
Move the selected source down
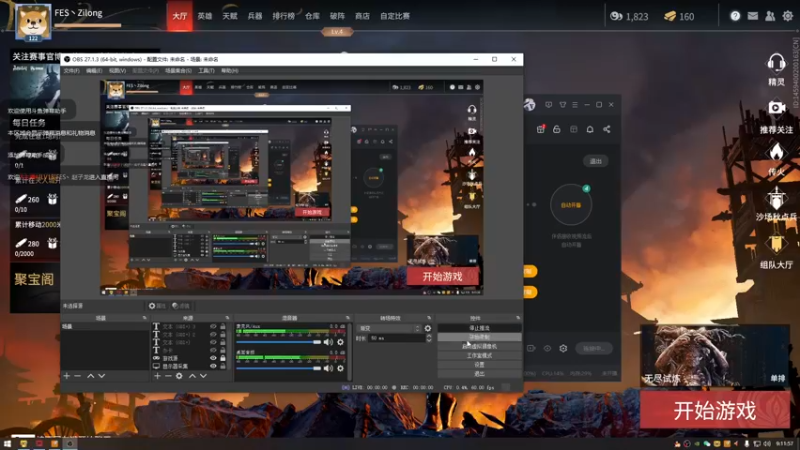point(203,376)
